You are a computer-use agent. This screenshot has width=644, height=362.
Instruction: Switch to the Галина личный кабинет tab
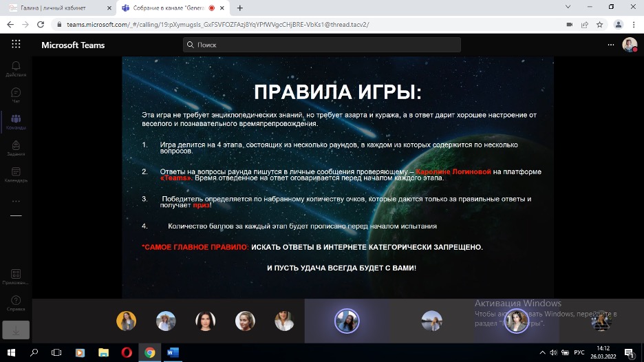pos(55,8)
